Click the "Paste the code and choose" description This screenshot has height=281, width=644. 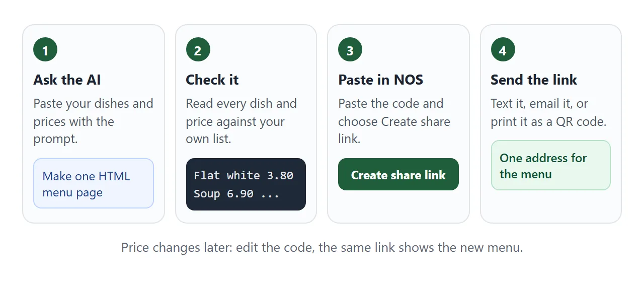coord(394,121)
